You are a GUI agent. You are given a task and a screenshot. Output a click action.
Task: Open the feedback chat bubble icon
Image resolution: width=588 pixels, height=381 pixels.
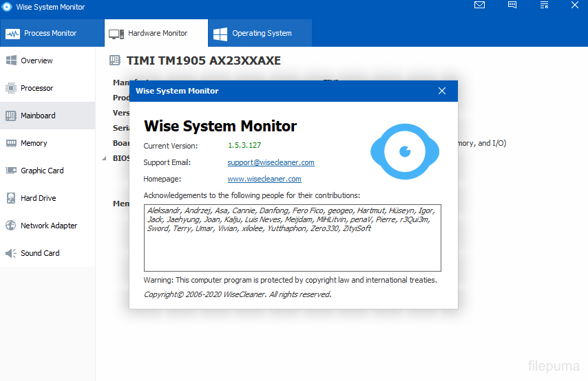512,5
